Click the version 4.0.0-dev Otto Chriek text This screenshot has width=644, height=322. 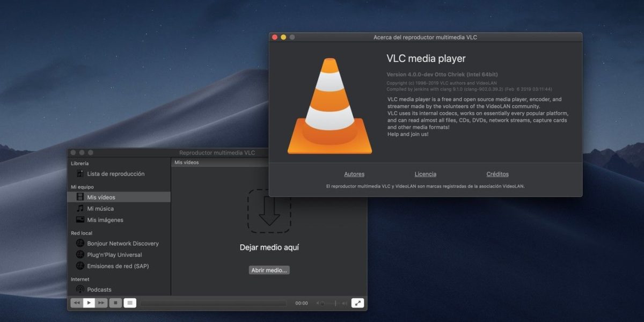443,74
